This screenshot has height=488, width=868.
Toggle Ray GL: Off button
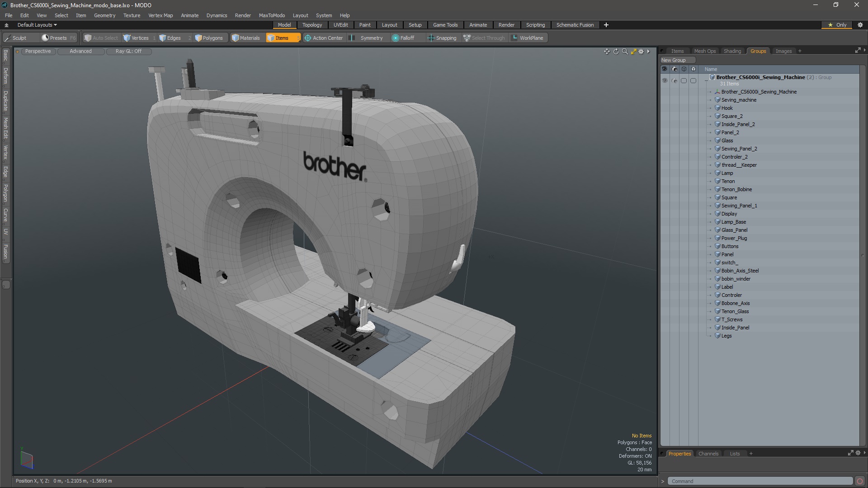tap(128, 51)
